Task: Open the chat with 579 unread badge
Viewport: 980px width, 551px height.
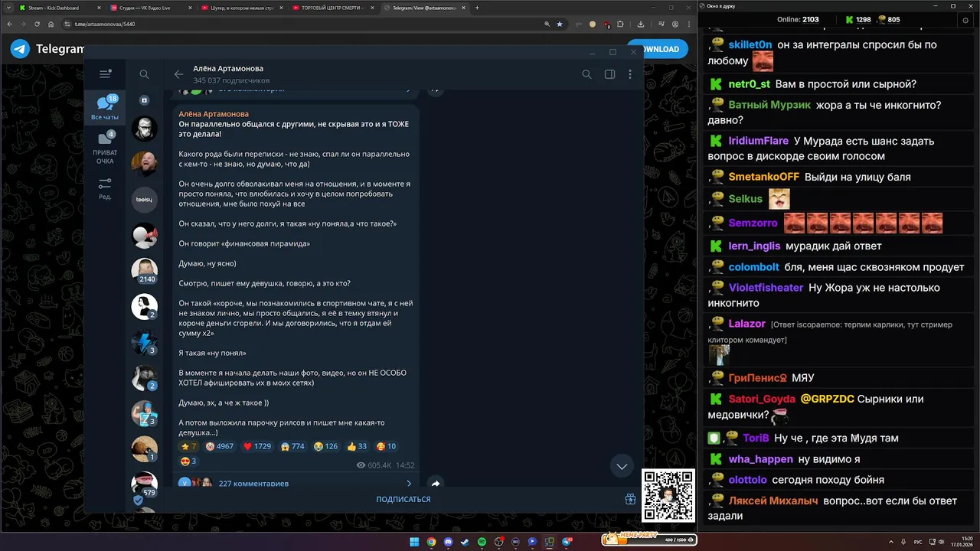Action: click(x=145, y=485)
